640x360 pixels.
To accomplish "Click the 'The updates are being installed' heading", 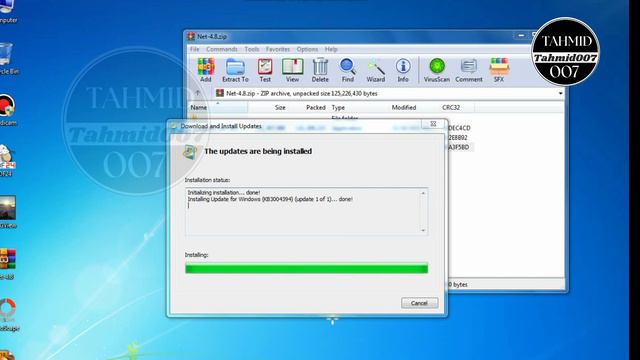I will tap(258, 151).
